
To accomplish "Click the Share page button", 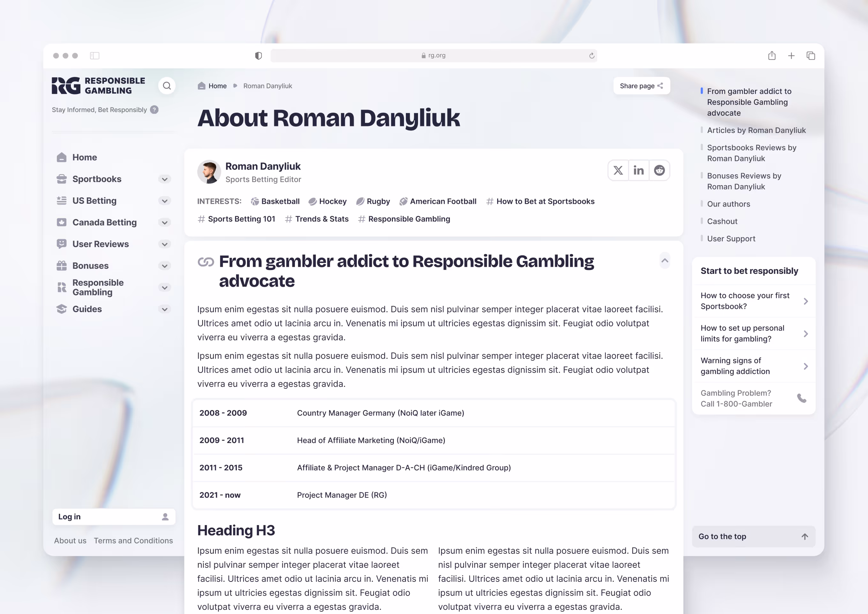I will point(641,86).
